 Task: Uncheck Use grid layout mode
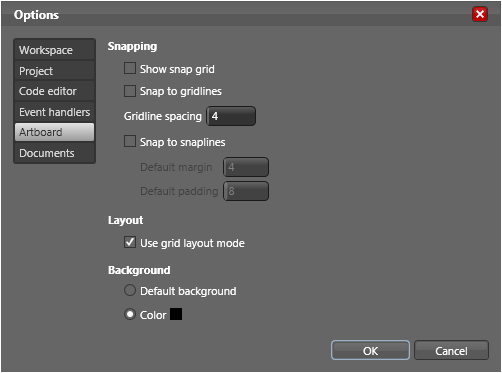[130, 242]
